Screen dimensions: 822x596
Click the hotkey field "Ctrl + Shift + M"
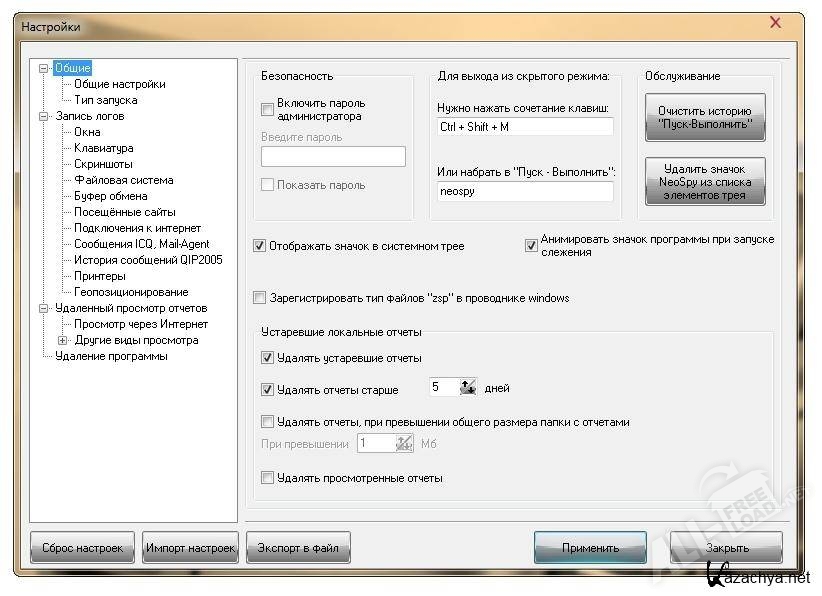coord(524,127)
